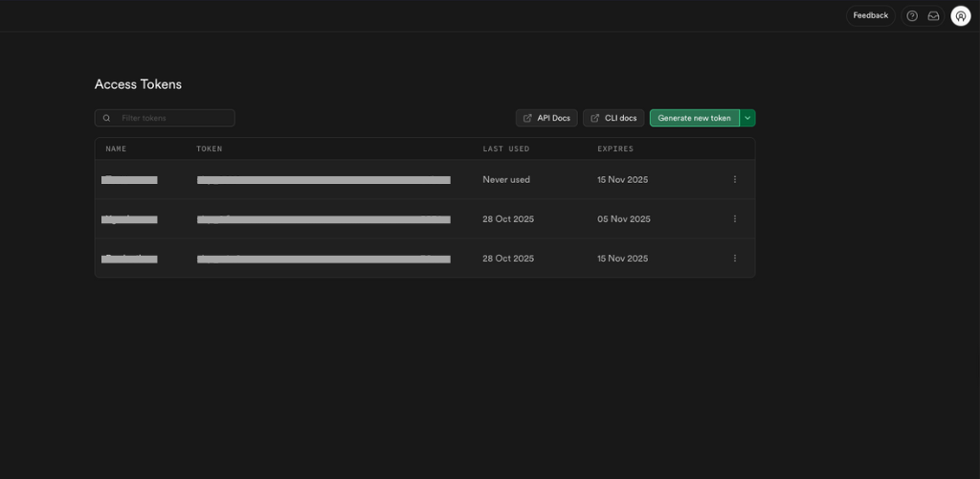Click the NAME column header
Image resolution: width=980 pixels, height=479 pixels.
pos(116,149)
